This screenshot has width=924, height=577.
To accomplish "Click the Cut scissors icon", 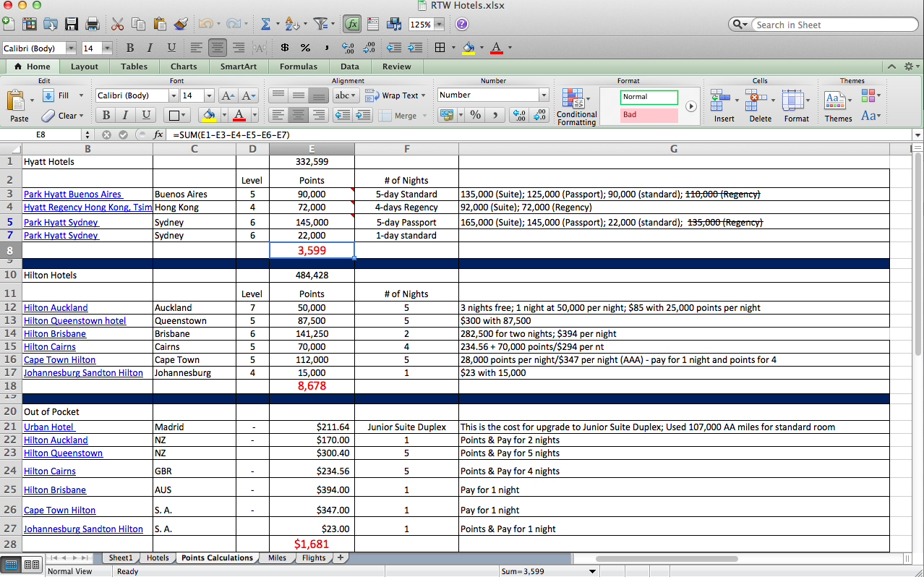I will pos(118,25).
